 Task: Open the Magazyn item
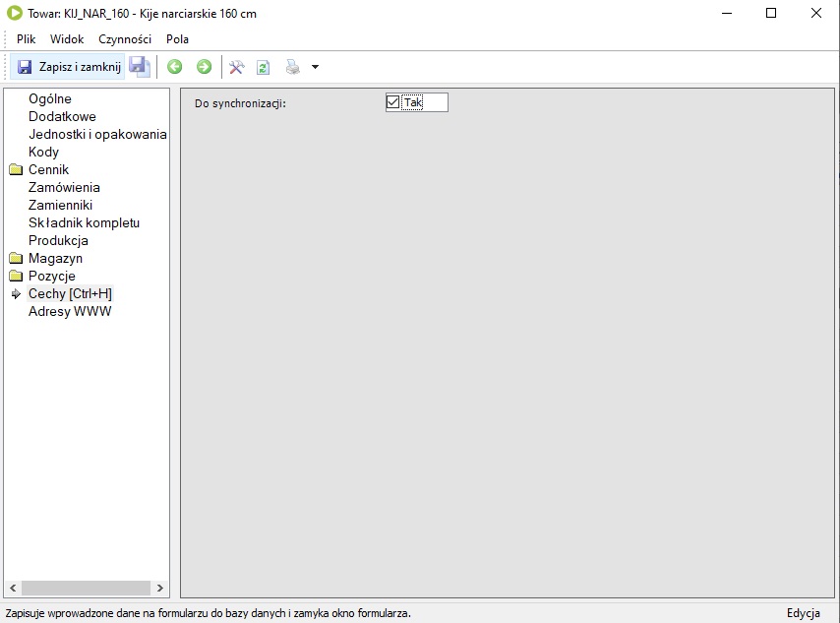tap(55, 258)
